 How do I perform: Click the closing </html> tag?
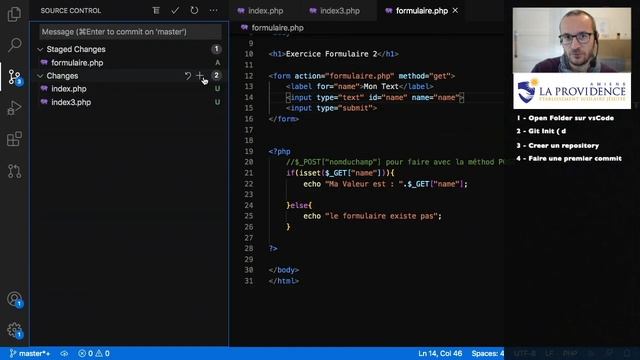click(284, 281)
